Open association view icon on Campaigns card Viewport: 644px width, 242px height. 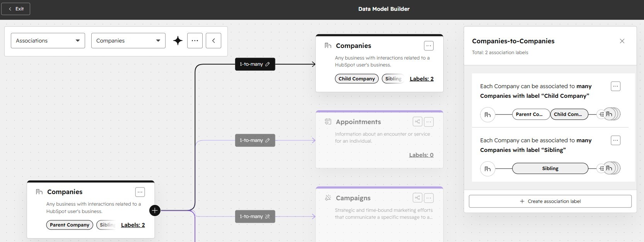coord(417,198)
